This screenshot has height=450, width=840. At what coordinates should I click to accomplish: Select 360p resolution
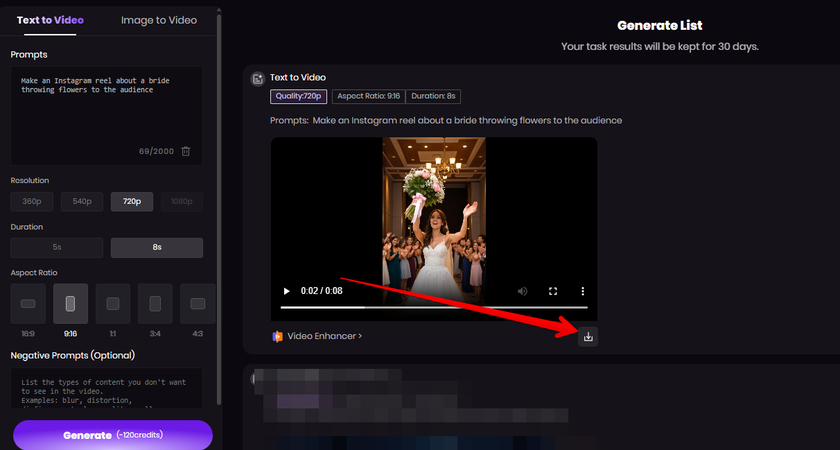(32, 201)
